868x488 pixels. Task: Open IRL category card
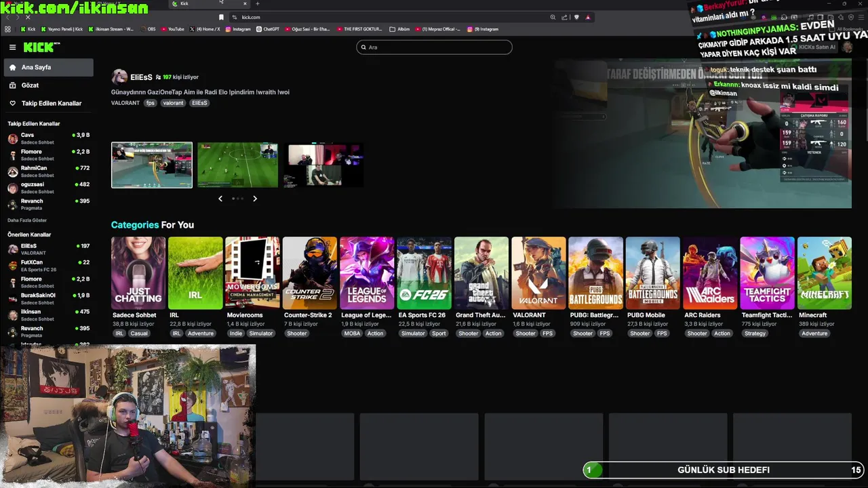195,273
